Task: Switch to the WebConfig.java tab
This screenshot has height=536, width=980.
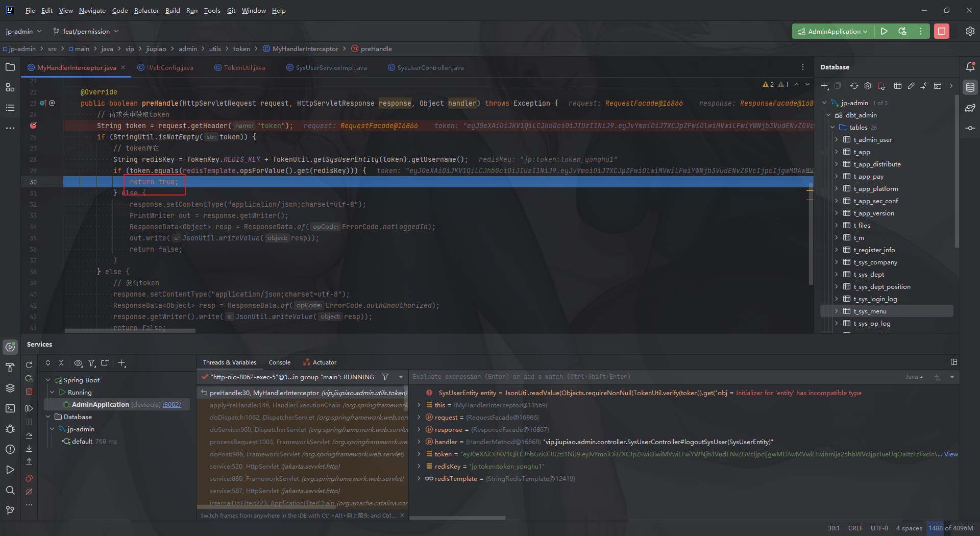Action: 165,67
